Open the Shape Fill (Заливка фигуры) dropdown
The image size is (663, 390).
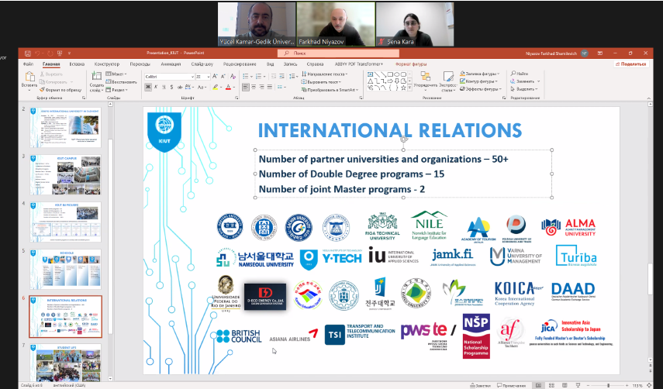(x=480, y=74)
